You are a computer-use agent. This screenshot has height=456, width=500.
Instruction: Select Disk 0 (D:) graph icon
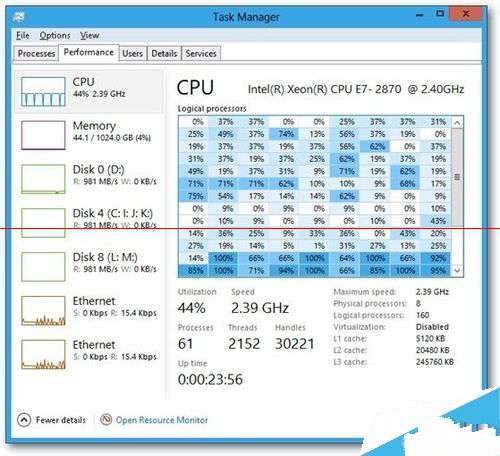point(43,179)
